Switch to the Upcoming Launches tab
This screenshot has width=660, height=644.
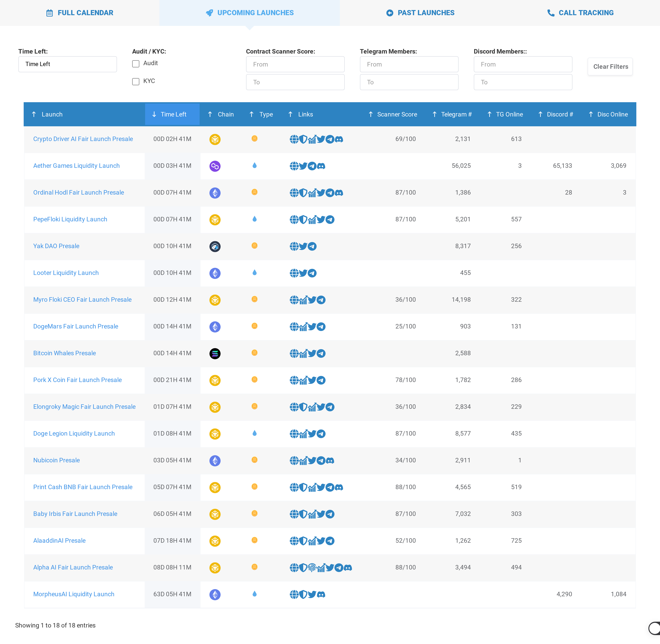point(249,13)
